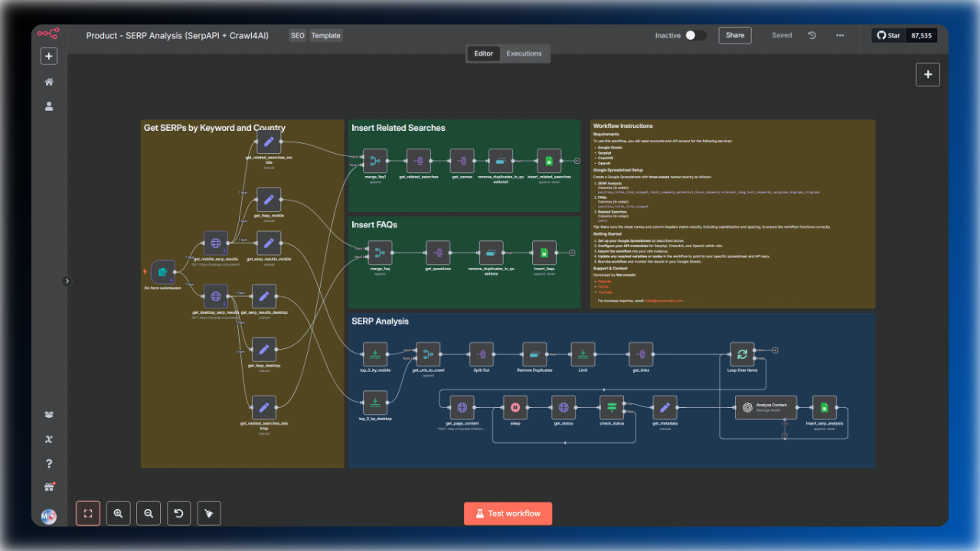Open the three-dots workflow menu

pyautogui.click(x=840, y=35)
